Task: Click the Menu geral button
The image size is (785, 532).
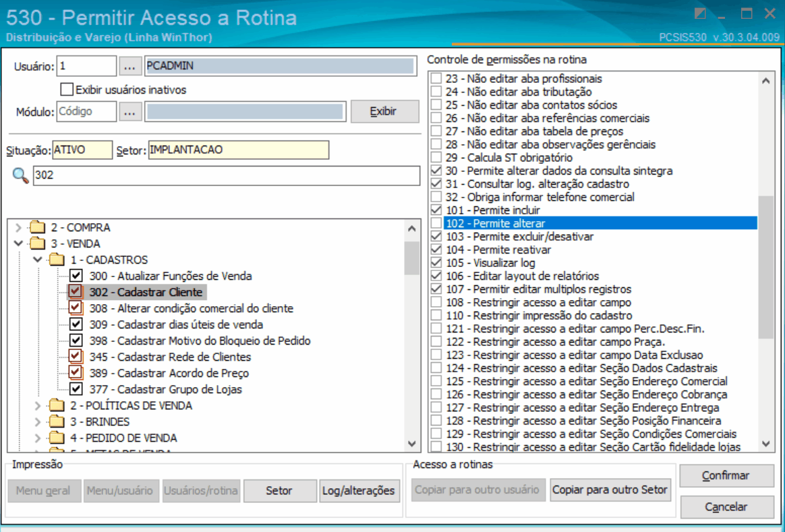Action: click(44, 490)
